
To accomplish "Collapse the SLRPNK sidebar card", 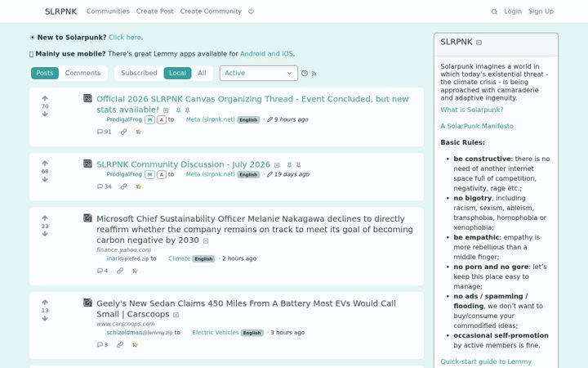I will point(479,43).
